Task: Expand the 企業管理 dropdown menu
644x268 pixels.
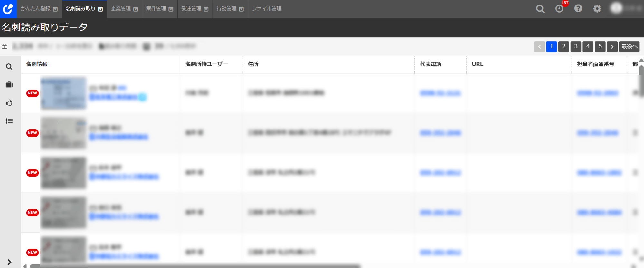Action: 124,9
